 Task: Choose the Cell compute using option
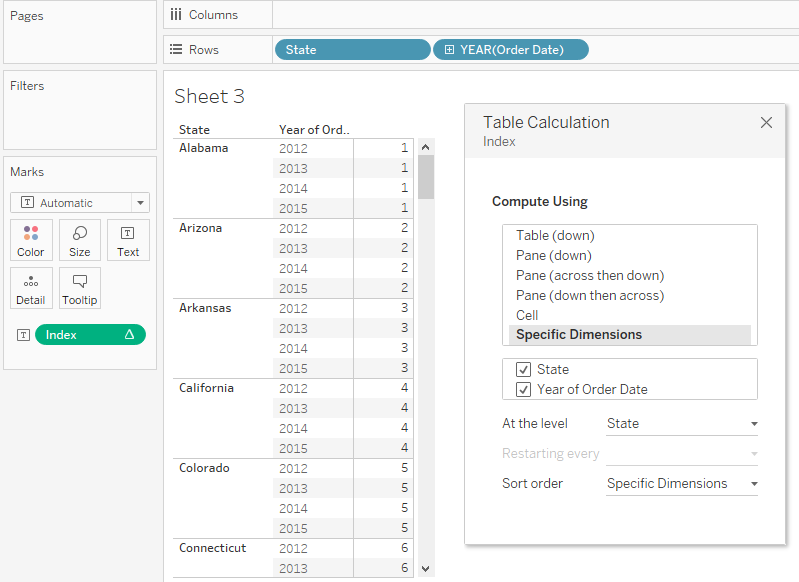527,315
